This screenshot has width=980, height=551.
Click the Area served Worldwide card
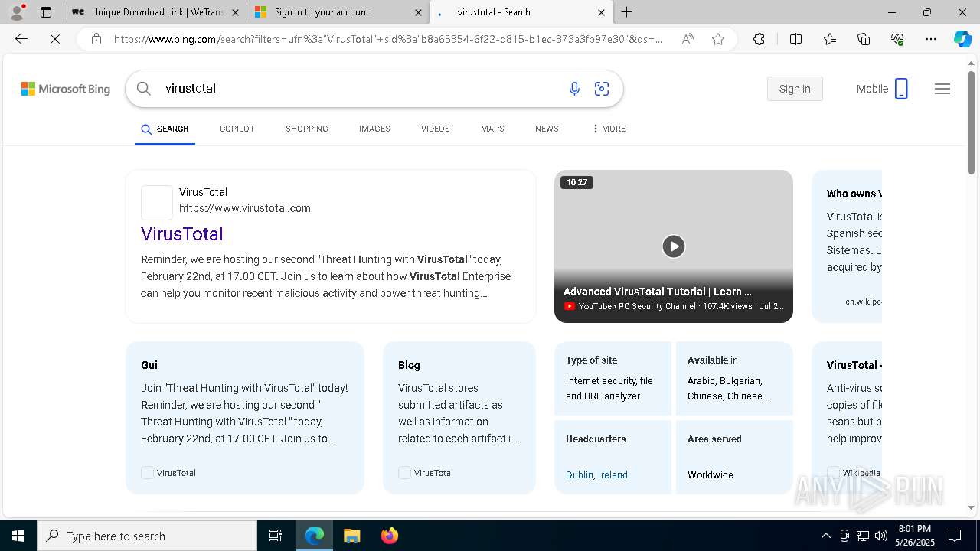pos(734,457)
